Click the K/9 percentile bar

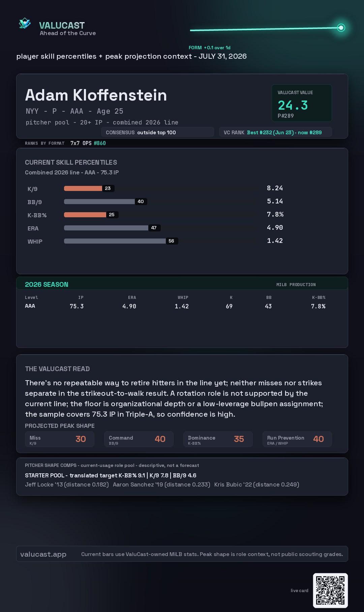click(x=160, y=188)
